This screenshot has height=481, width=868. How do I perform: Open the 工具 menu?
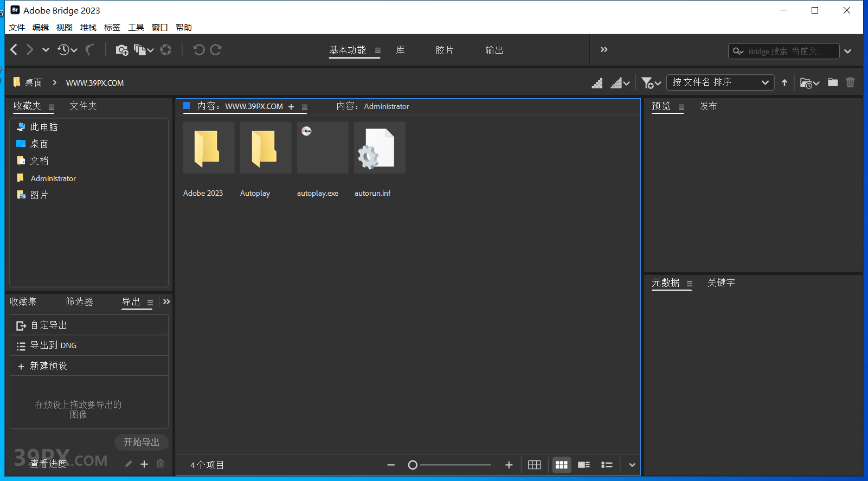pos(136,27)
